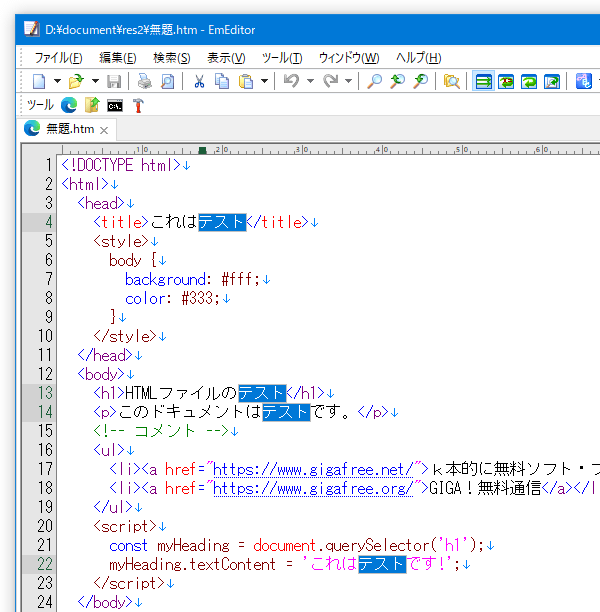
Task: Click the middle of three search magnifier icons
Action: coord(397,81)
